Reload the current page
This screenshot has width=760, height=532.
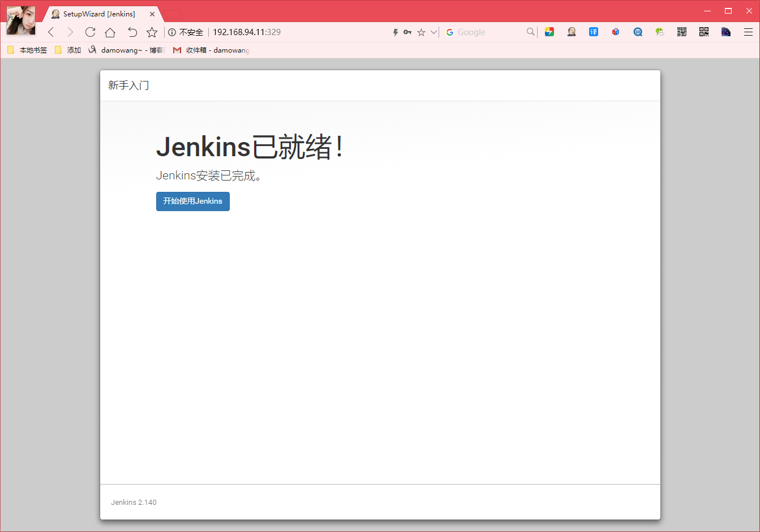pos(90,32)
